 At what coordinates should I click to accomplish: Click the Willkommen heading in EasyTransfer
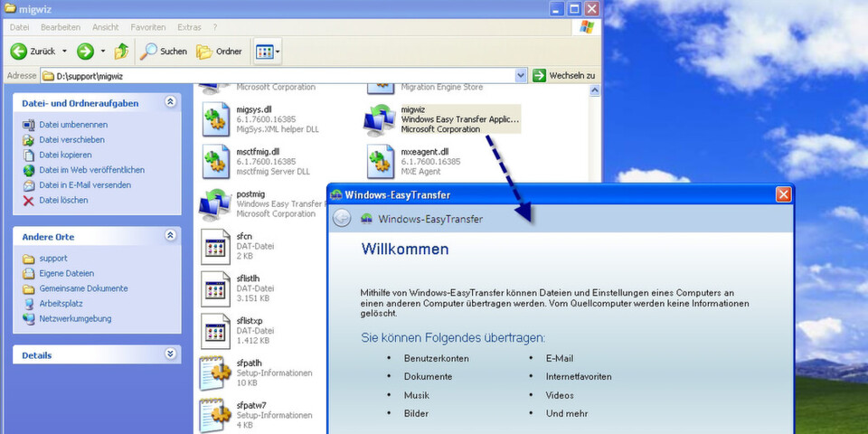(405, 250)
